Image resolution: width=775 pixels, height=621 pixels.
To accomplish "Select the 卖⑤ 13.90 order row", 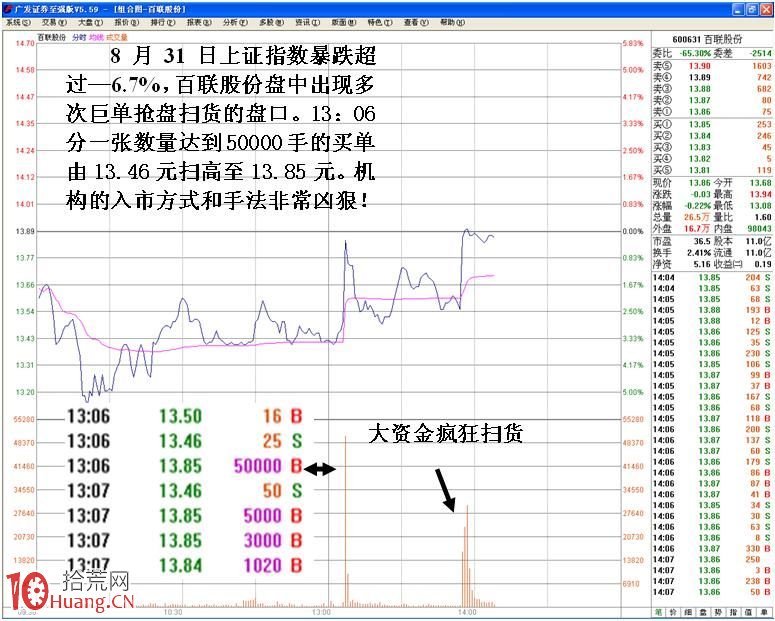I will click(712, 66).
